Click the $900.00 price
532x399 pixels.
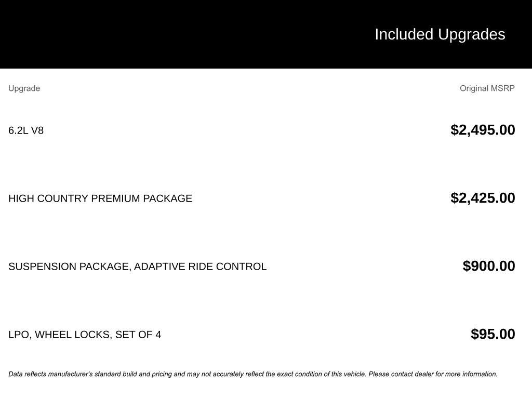pyautogui.click(x=489, y=266)
